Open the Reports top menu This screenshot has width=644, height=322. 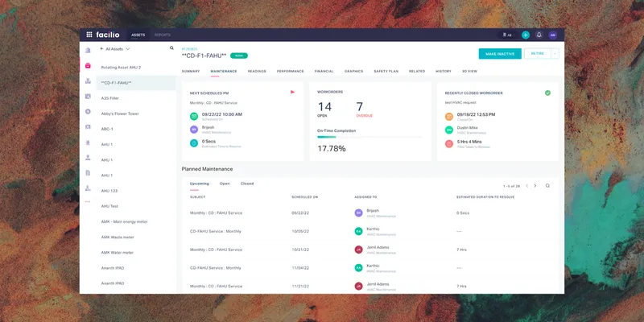click(162, 35)
